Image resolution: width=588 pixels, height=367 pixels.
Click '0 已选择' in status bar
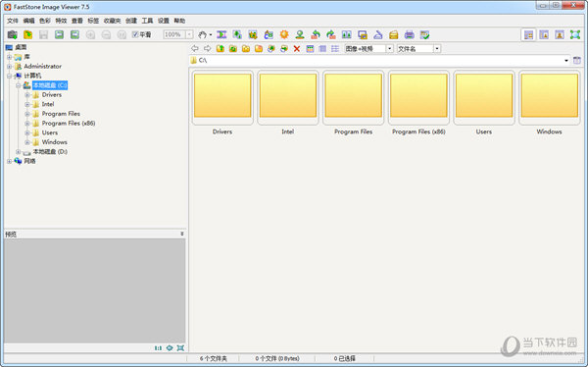(344, 359)
